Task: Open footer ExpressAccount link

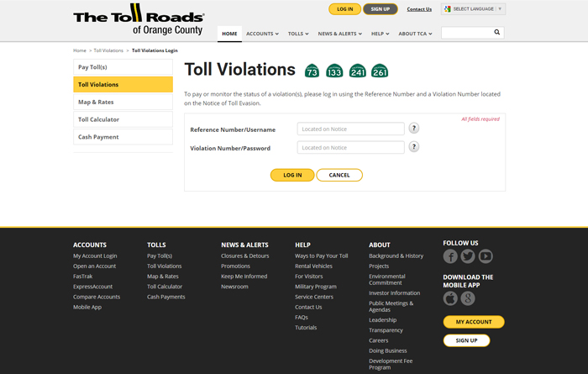Action: (x=92, y=287)
